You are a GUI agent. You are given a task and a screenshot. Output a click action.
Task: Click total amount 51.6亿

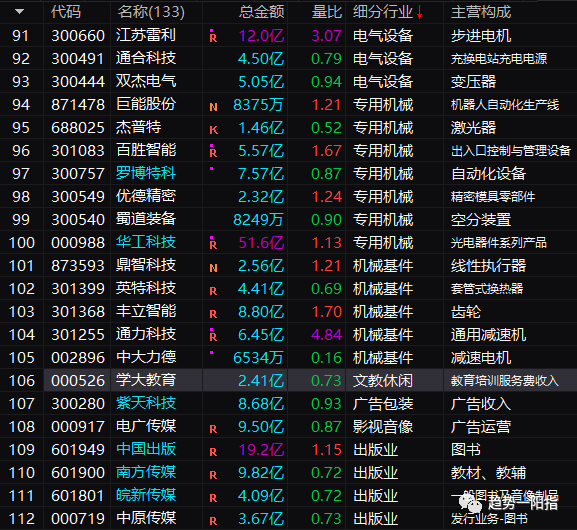coord(261,243)
